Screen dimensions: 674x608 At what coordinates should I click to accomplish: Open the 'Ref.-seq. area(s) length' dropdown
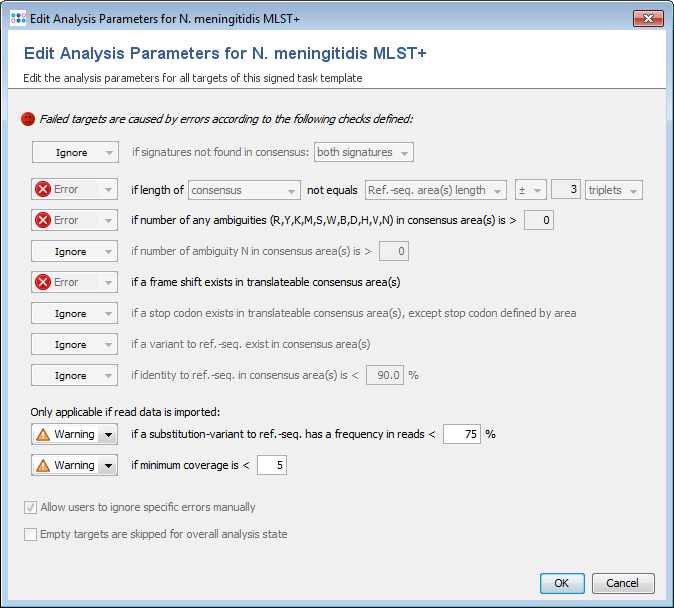[x=434, y=190]
